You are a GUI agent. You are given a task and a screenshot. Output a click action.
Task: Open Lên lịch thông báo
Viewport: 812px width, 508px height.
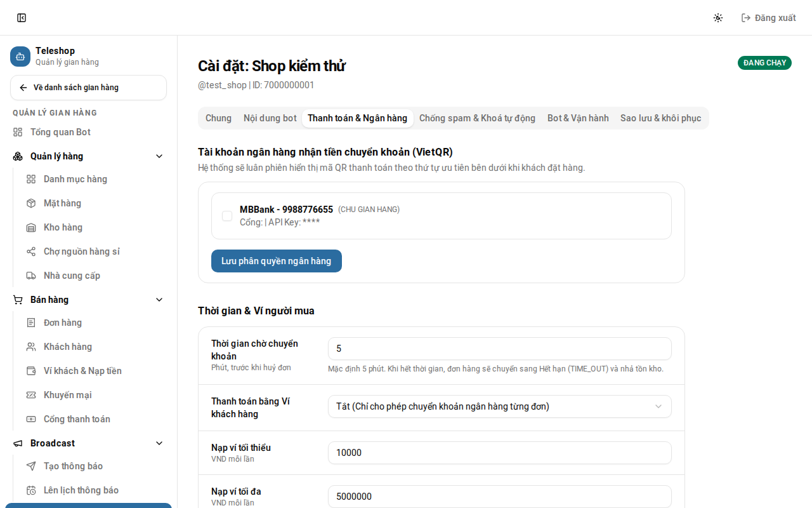click(95, 490)
